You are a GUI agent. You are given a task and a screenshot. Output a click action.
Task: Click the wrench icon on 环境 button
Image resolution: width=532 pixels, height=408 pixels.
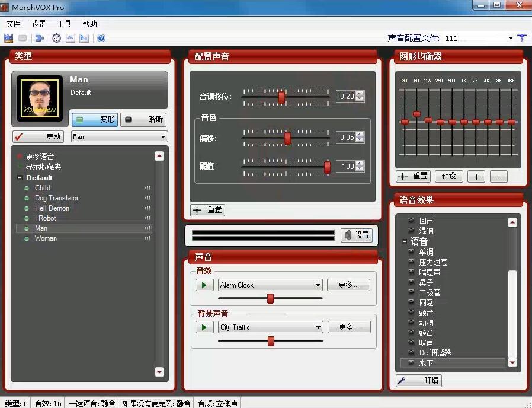click(x=402, y=381)
